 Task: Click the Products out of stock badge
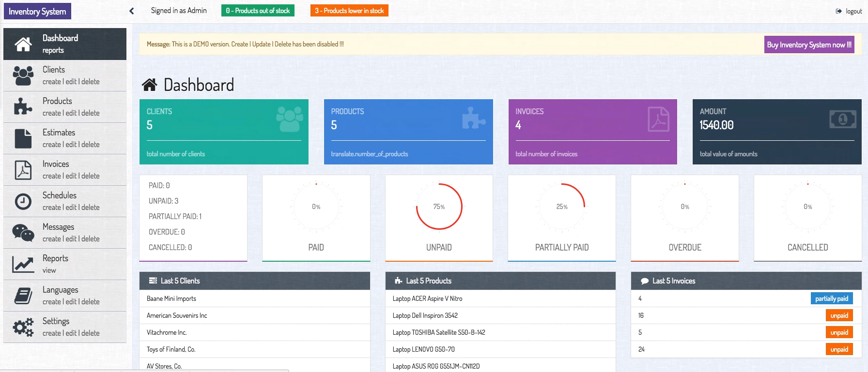coord(258,11)
